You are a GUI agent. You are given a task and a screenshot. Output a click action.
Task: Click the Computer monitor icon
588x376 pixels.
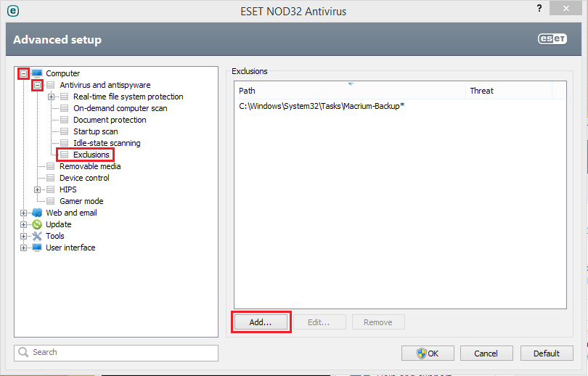pyautogui.click(x=37, y=73)
